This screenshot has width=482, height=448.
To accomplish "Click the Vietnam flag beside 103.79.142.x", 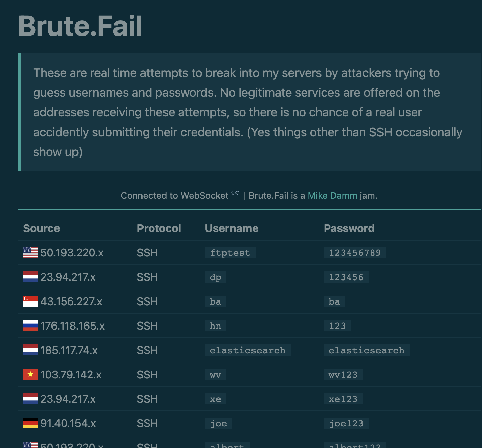I will click(30, 374).
